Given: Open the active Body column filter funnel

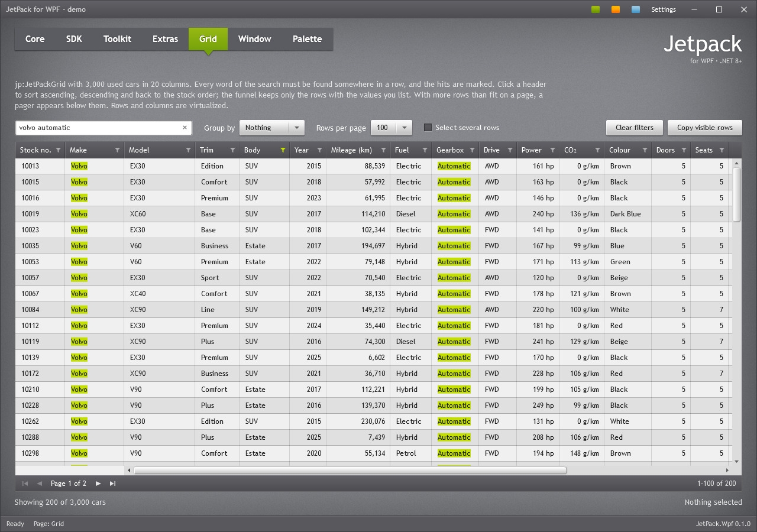Looking at the screenshot, I should 283,150.
